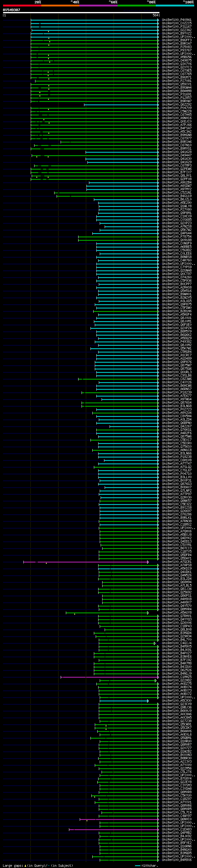Open hit UniRef100_P04709
Screen dimensions: 197x868
coord(176,108)
